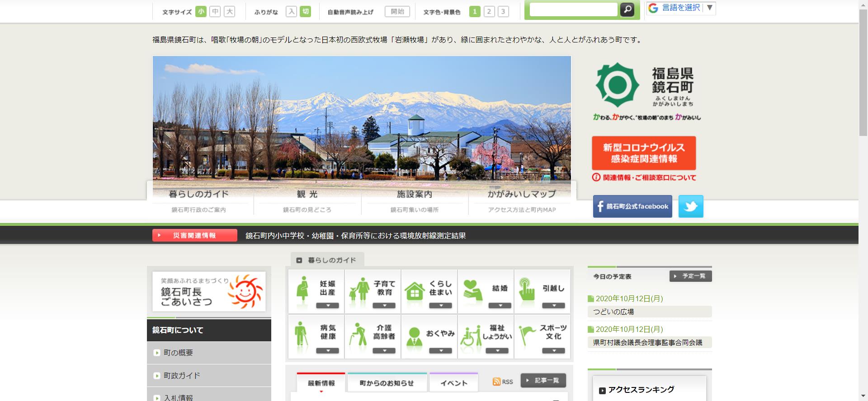Expand the スポーツ文化 tile dropdown arrow
This screenshot has width=868, height=401.
(554, 351)
